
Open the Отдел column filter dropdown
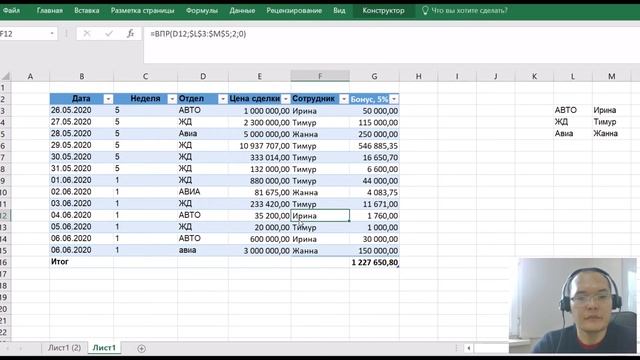[223, 99]
